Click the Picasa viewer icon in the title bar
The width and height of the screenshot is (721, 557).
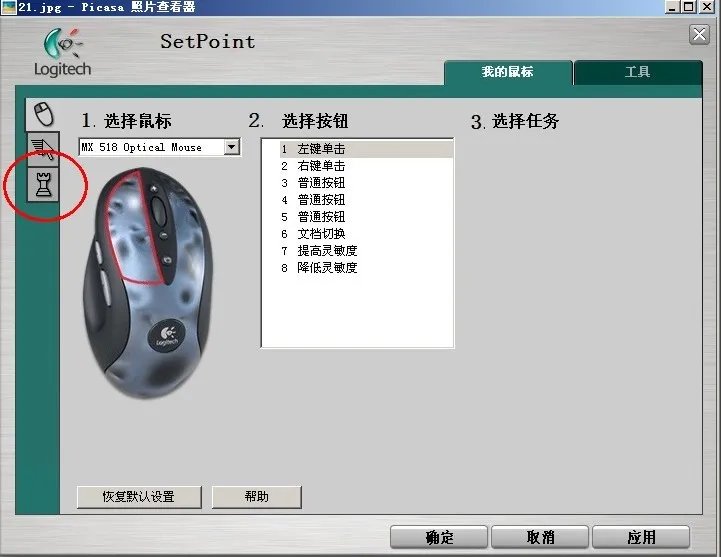coord(8,7)
